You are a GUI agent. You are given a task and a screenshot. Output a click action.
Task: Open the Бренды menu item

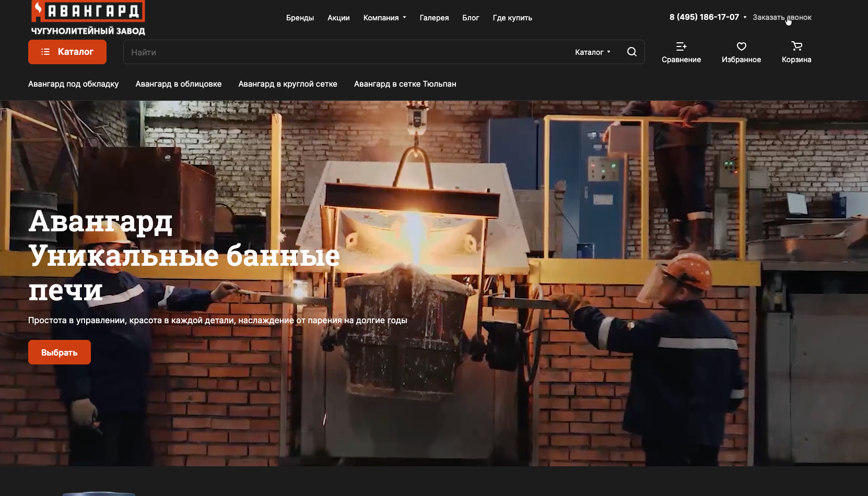[300, 18]
